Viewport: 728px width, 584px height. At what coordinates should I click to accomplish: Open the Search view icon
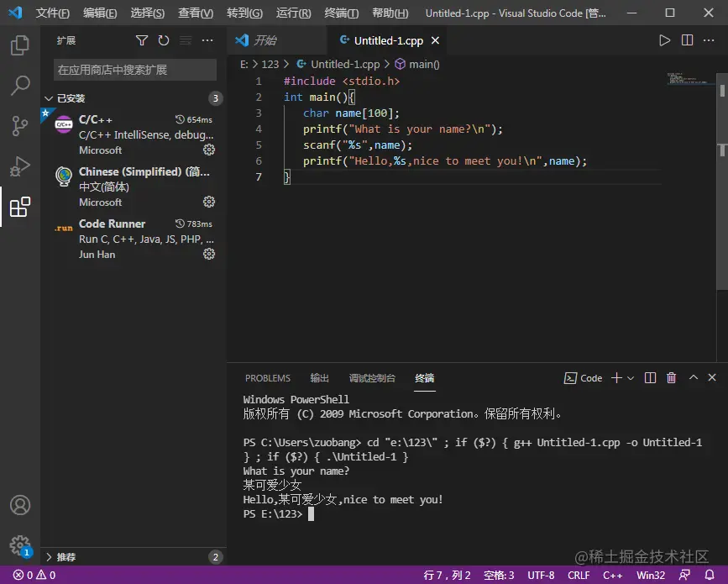[20, 86]
